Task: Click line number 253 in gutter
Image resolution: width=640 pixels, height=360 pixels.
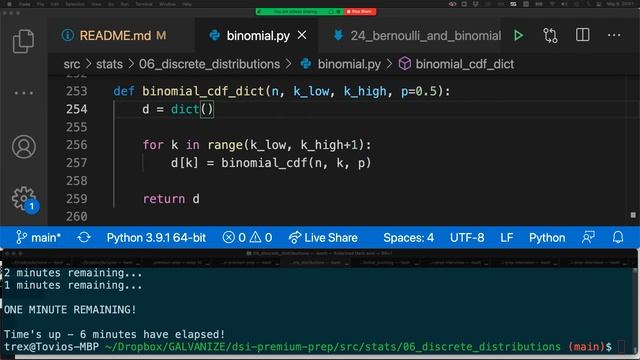Action: pos(76,91)
